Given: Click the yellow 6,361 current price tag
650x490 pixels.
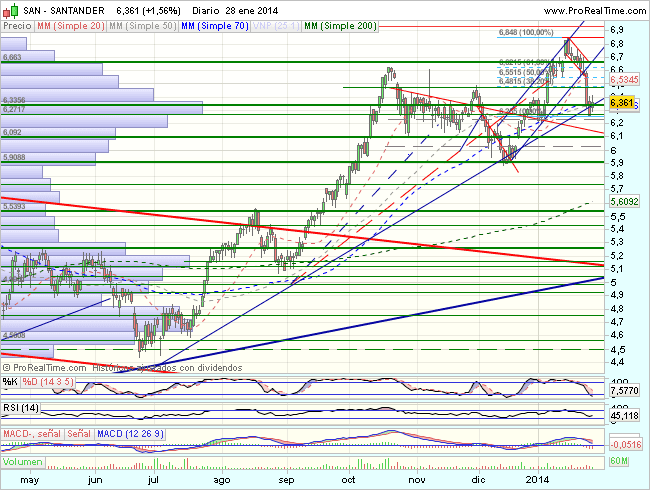Looking at the screenshot, I should click(x=622, y=103).
